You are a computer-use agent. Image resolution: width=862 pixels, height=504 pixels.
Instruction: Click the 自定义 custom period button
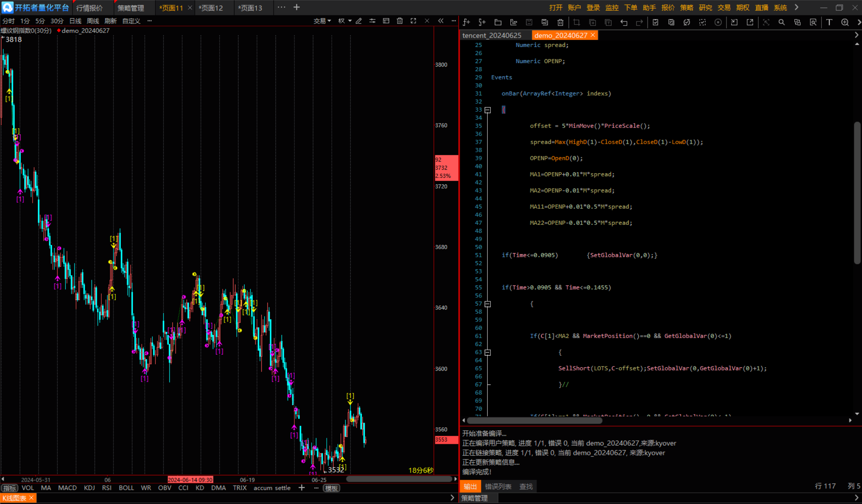(131, 21)
